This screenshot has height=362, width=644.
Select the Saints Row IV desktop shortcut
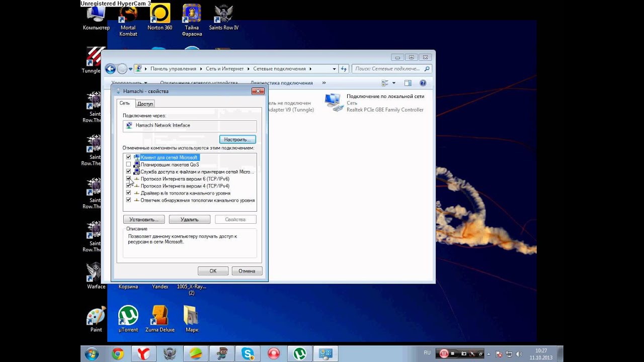coord(224,18)
